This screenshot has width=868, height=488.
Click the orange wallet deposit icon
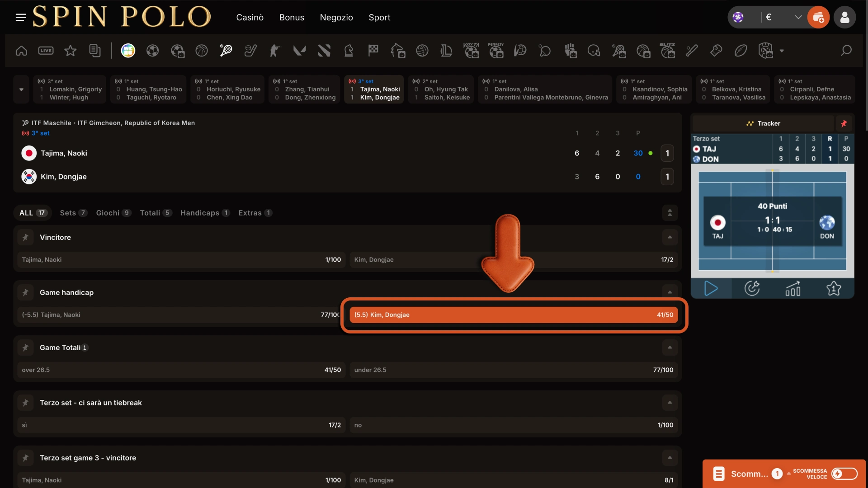818,18
